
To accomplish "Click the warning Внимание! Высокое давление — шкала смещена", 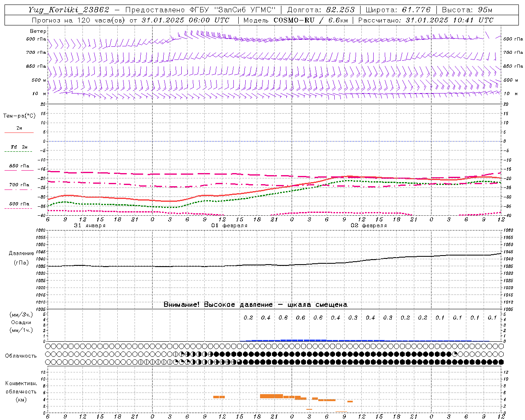I will coord(256,304).
